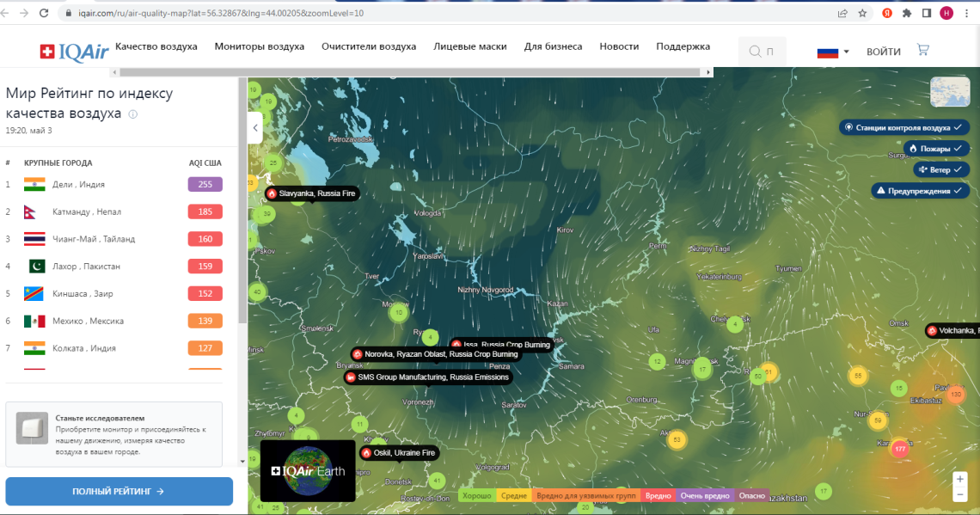This screenshot has width=980, height=515.
Task: Click the Yandex extension icon
Action: pyautogui.click(x=887, y=13)
